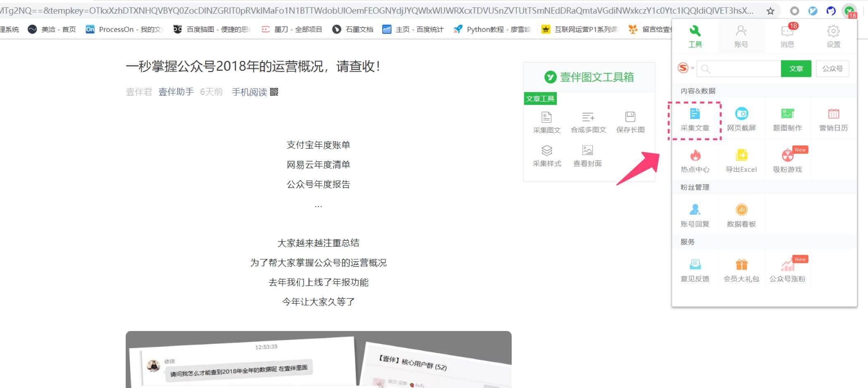868x388 pixels.
Task: Bookmark this page with the star icon
Action: pyautogui.click(x=770, y=11)
